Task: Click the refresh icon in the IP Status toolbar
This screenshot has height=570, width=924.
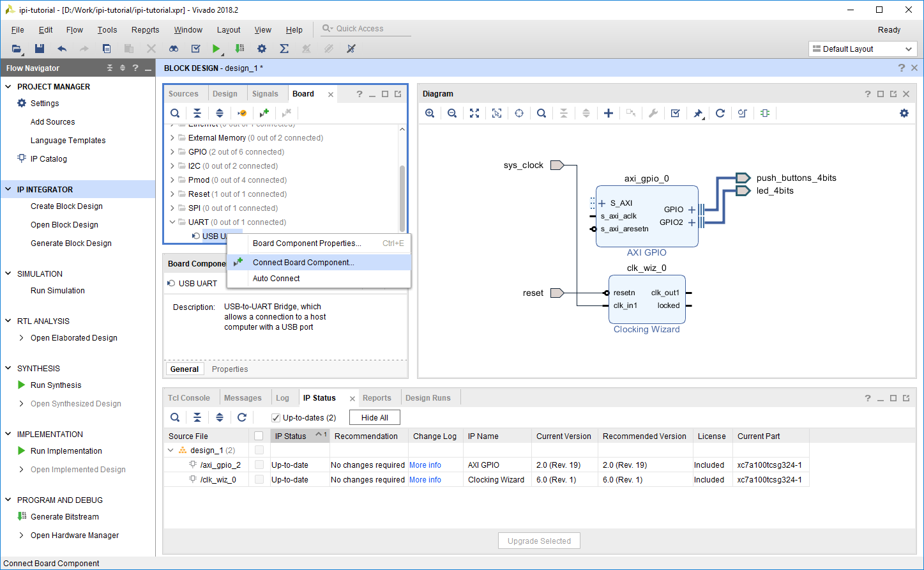Action: point(242,417)
